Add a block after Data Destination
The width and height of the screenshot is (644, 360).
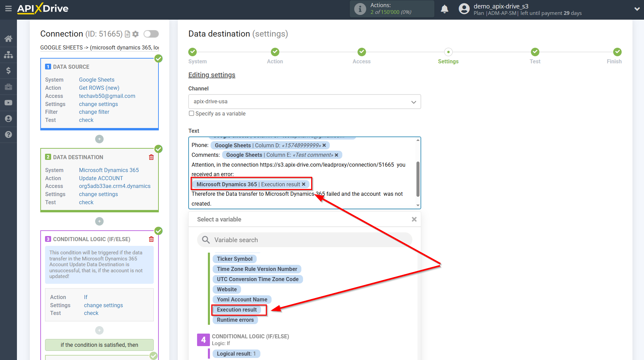pos(99,221)
